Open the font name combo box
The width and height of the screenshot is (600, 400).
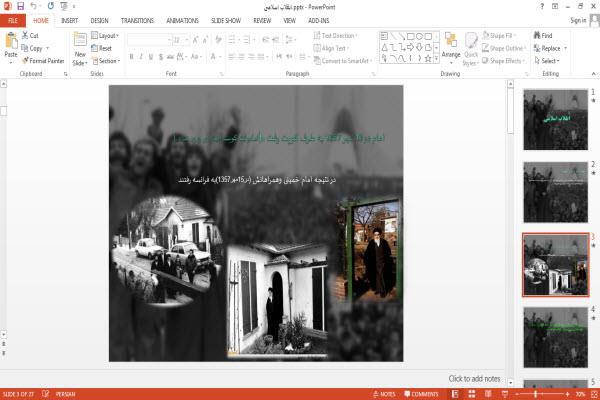point(149,40)
